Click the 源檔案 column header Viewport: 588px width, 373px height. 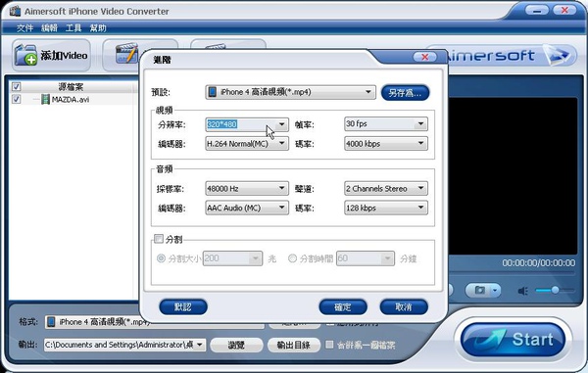tap(71, 87)
